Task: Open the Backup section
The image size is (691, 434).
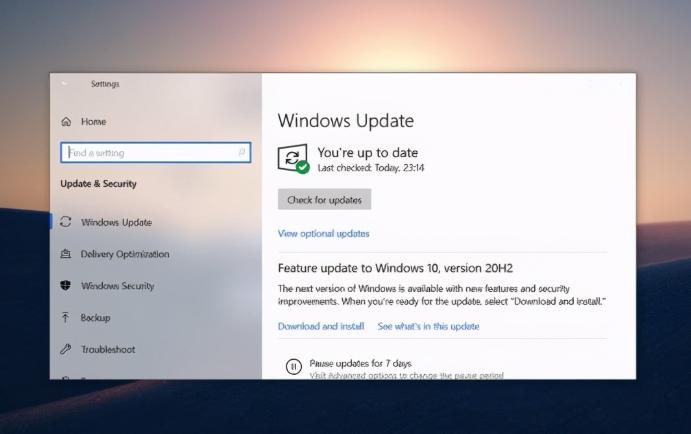Action: [x=96, y=318]
